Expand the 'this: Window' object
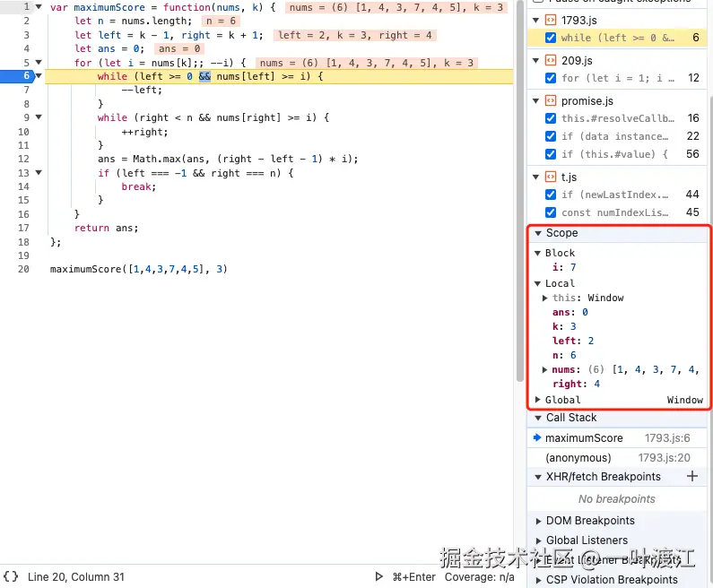This screenshot has width=713, height=588. [x=544, y=298]
